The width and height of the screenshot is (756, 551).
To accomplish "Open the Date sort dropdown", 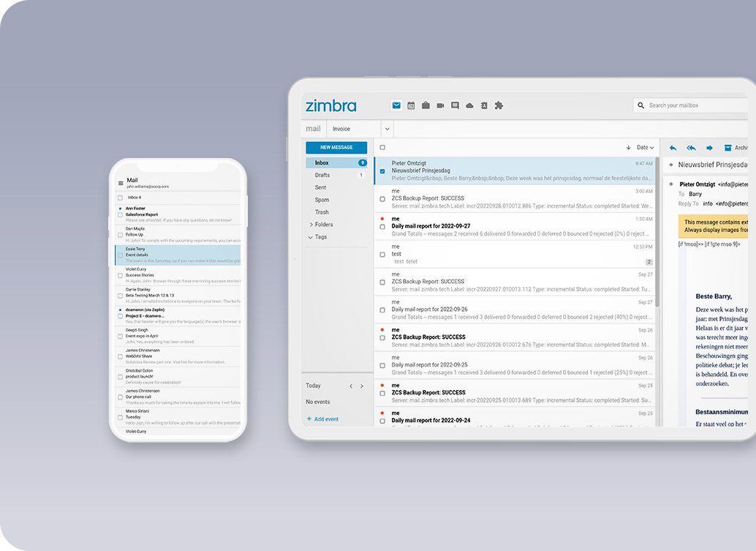I will point(645,148).
